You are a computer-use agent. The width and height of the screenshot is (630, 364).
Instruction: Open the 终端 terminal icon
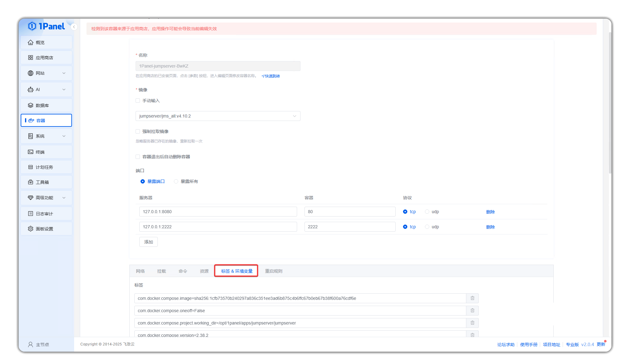tap(31, 152)
